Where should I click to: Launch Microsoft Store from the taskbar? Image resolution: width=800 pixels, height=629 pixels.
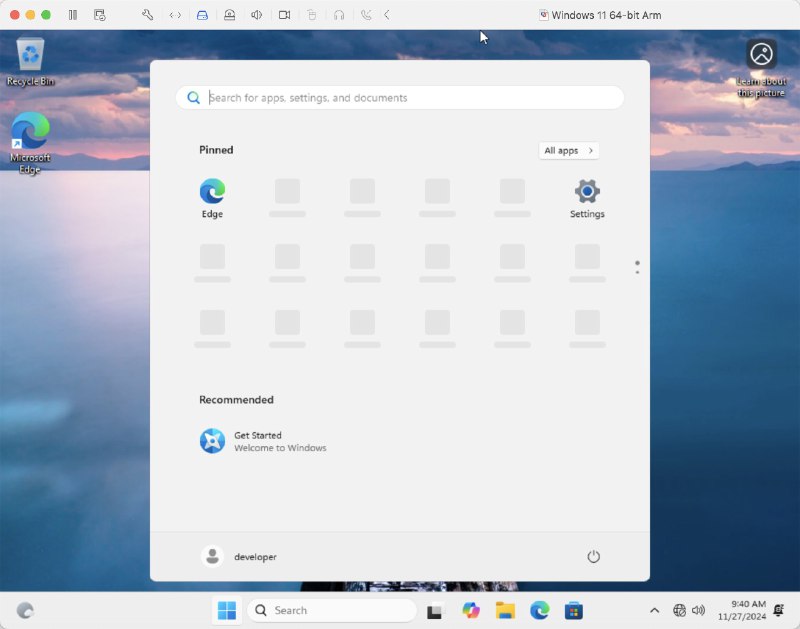[x=573, y=610]
